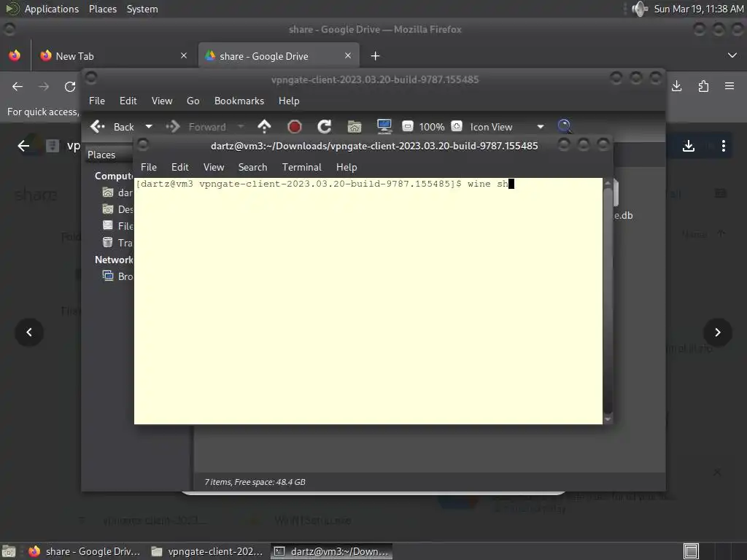Click the clock Sun Mar 19

(x=698, y=9)
